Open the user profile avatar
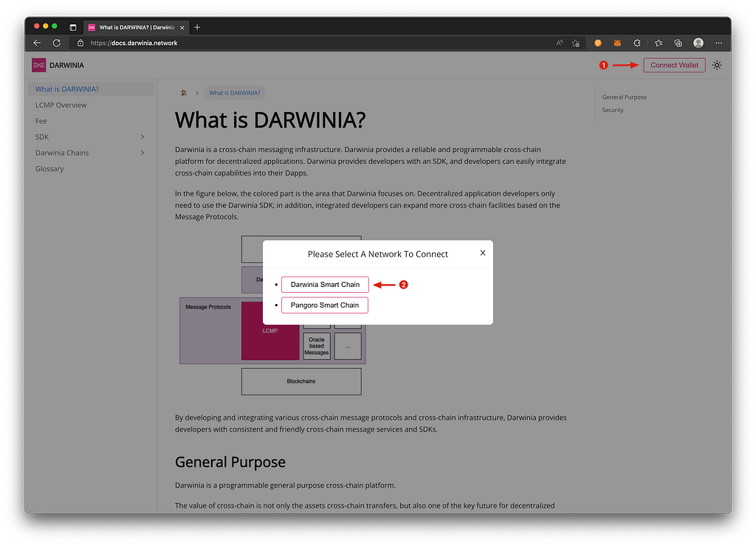756x546 pixels. click(698, 43)
